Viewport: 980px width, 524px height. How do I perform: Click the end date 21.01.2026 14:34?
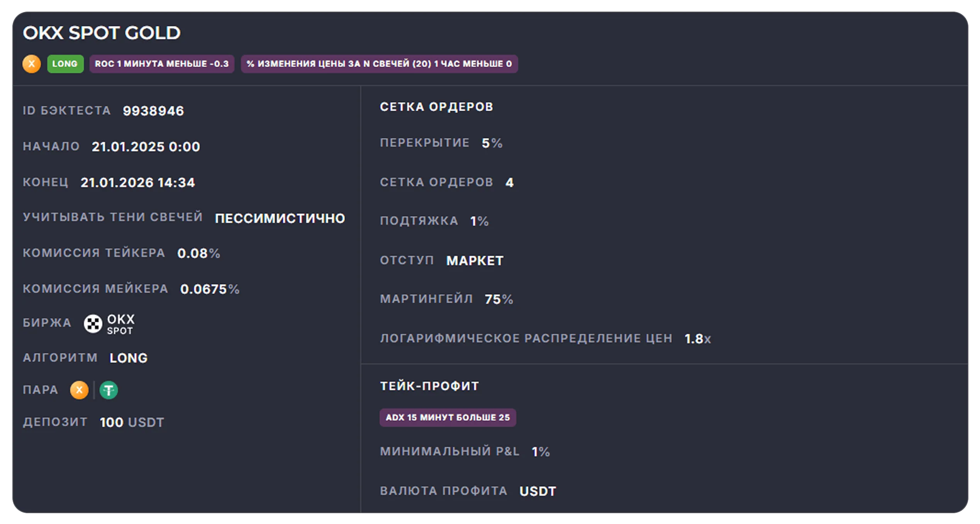click(x=138, y=182)
